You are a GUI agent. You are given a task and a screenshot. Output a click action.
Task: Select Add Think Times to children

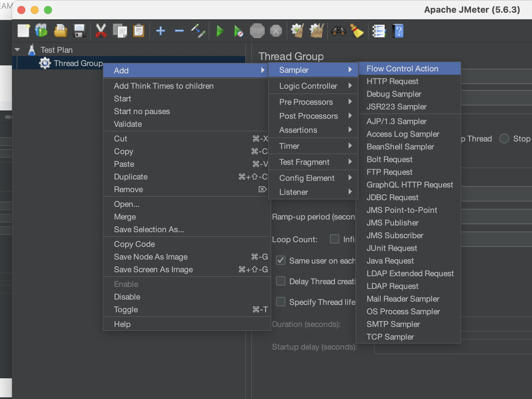(187, 86)
